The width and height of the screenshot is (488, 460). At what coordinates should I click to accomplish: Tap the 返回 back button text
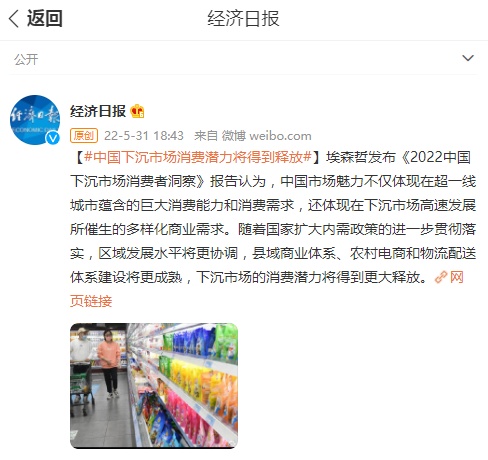tap(45, 18)
